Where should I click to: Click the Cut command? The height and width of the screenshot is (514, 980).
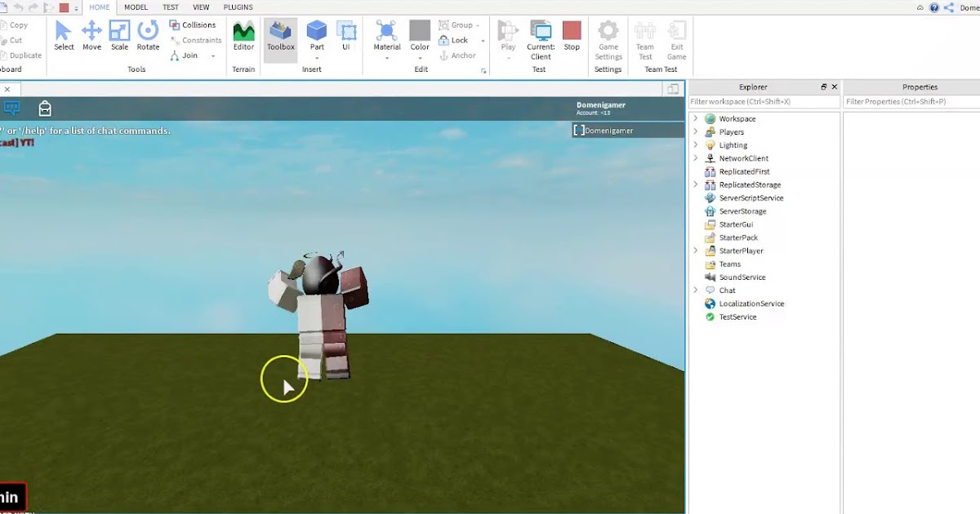[x=12, y=40]
